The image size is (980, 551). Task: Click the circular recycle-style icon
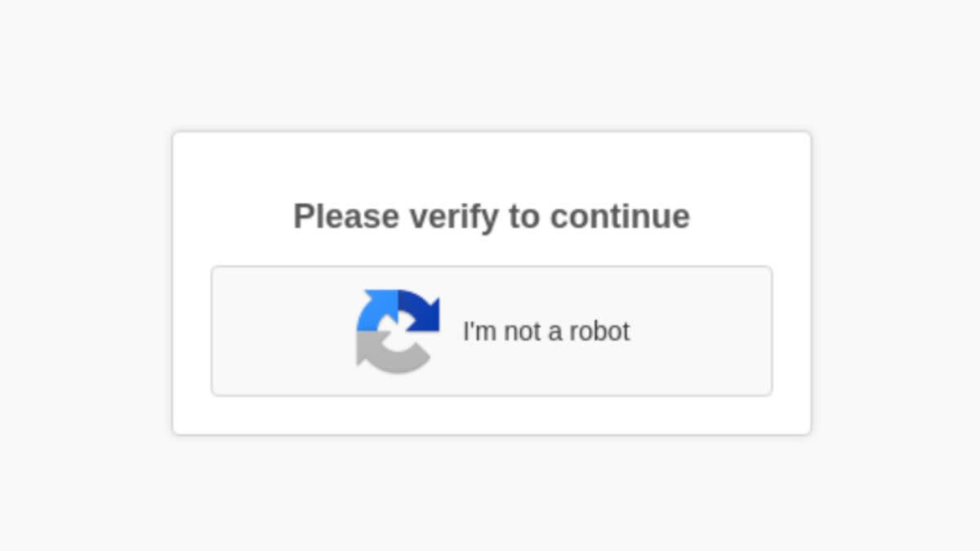point(396,331)
